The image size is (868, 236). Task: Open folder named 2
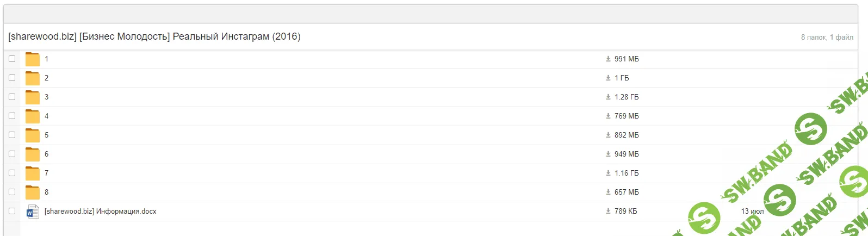pos(46,78)
